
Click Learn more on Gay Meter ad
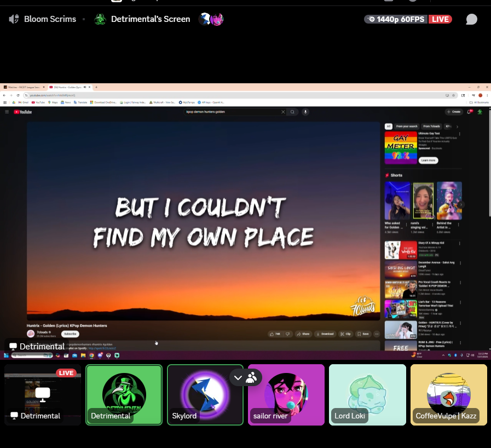428,160
